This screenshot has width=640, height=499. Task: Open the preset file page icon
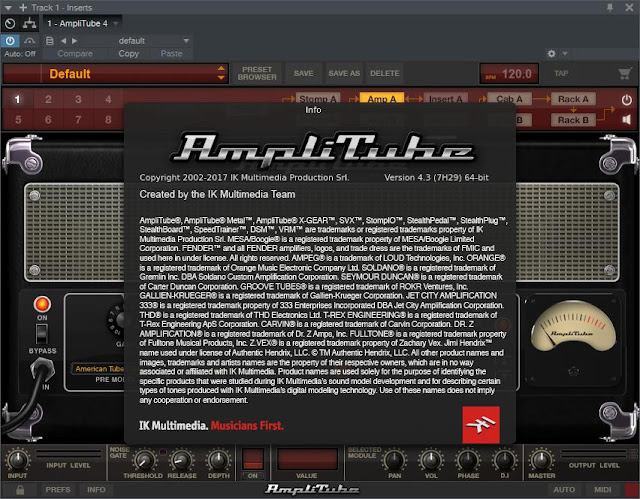pyautogui.click(x=50, y=41)
